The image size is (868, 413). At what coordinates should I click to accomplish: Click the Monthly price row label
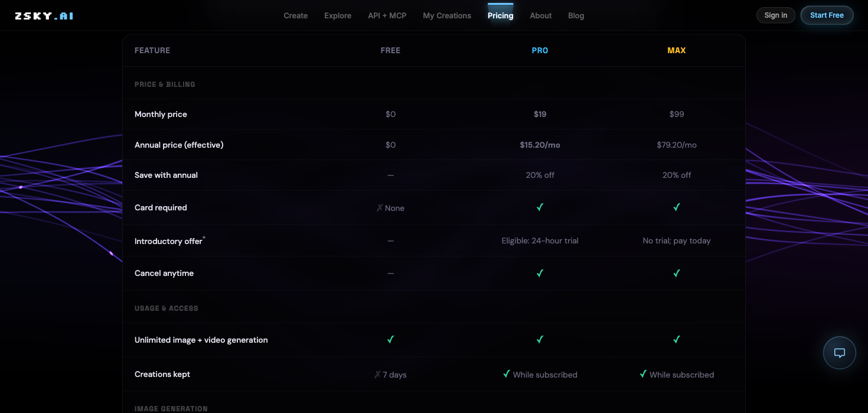point(161,114)
